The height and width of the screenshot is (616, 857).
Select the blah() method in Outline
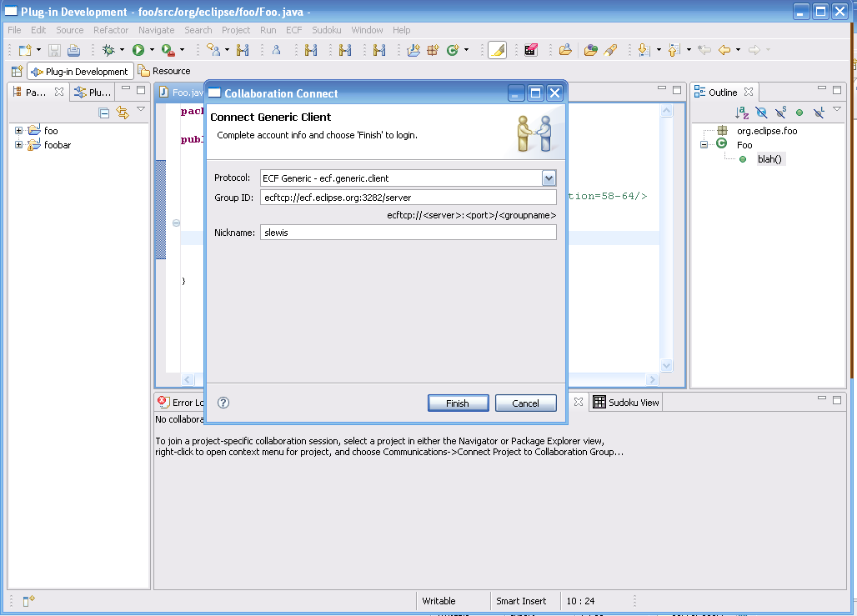(x=769, y=159)
